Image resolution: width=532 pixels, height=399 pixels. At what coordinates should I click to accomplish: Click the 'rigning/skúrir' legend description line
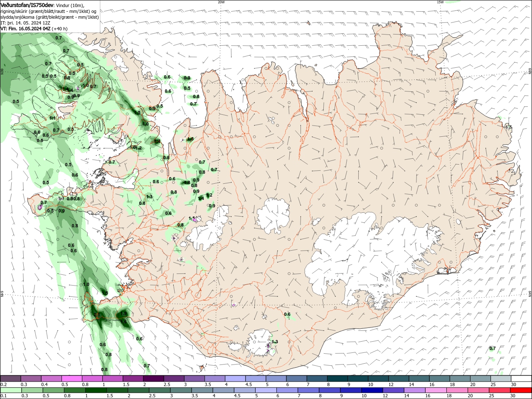49,11
